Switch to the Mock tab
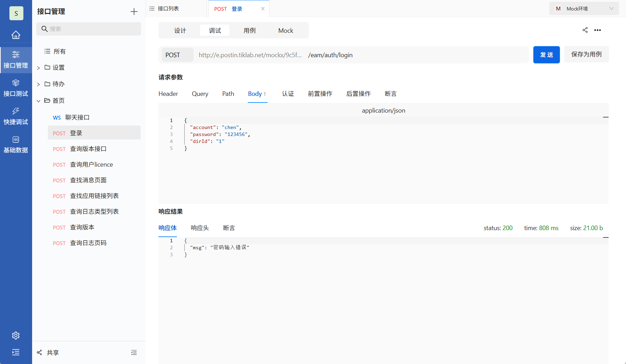The image size is (626, 364). point(285,30)
